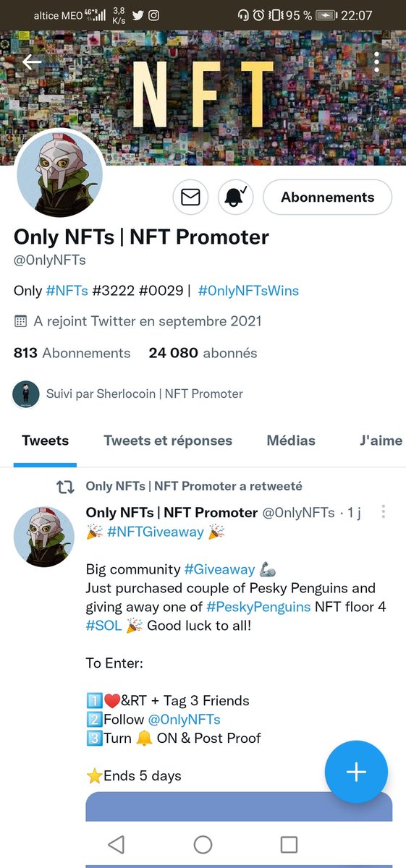Image resolution: width=406 pixels, height=868 pixels.
Task: Open direct message envelope icon
Action: point(190,197)
